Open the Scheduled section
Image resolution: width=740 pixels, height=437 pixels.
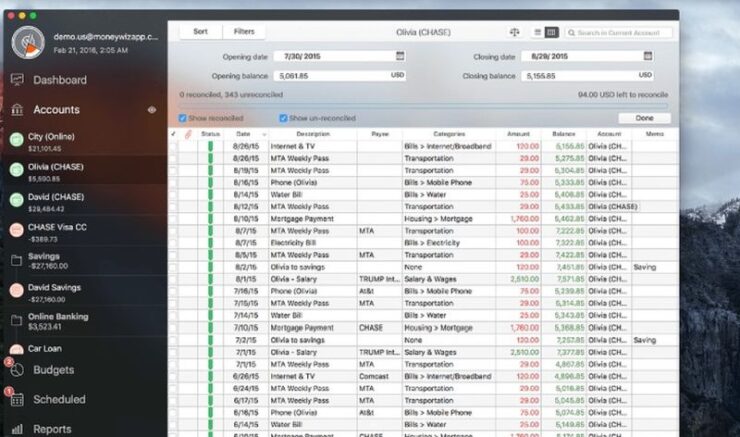59,399
